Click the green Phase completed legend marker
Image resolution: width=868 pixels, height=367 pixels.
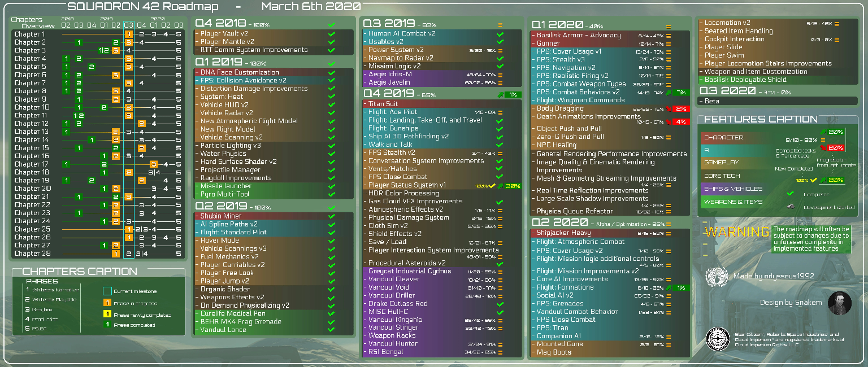tap(107, 325)
